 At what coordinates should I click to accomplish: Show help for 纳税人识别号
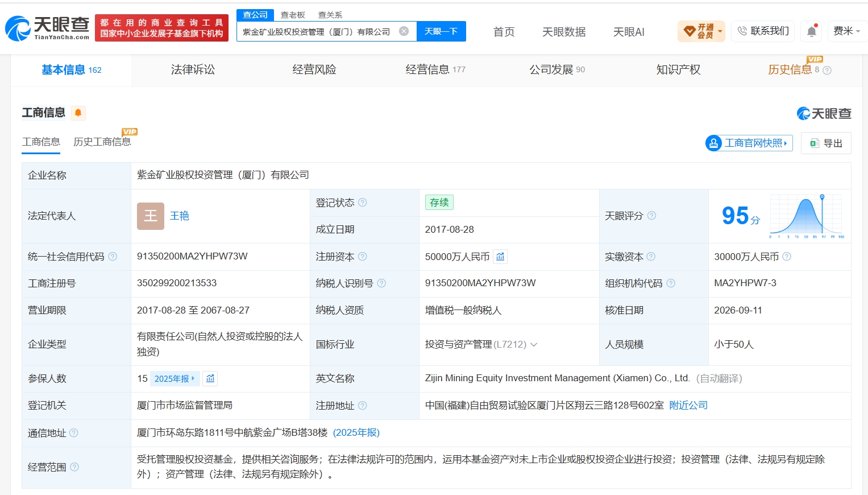(381, 283)
